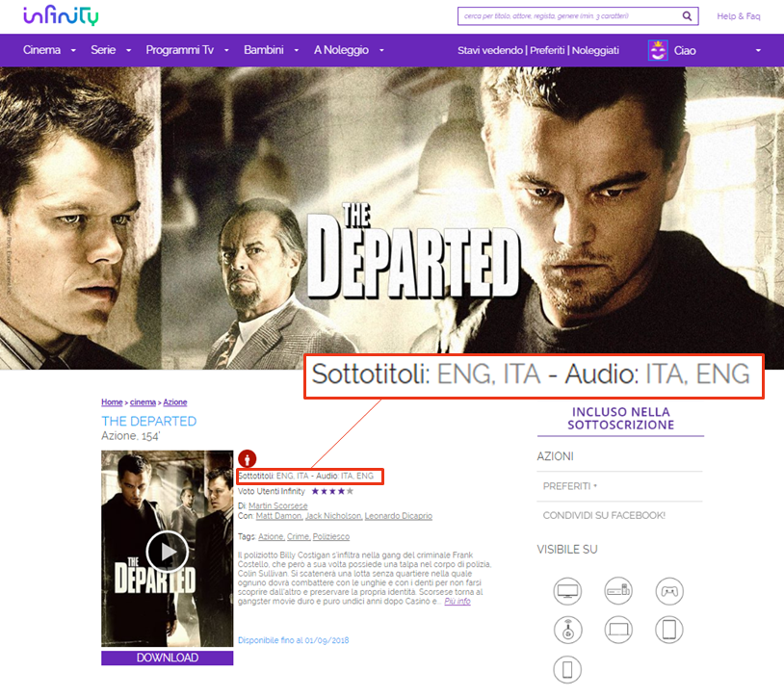Click the Più info link
784x697 pixels.
[457, 601]
